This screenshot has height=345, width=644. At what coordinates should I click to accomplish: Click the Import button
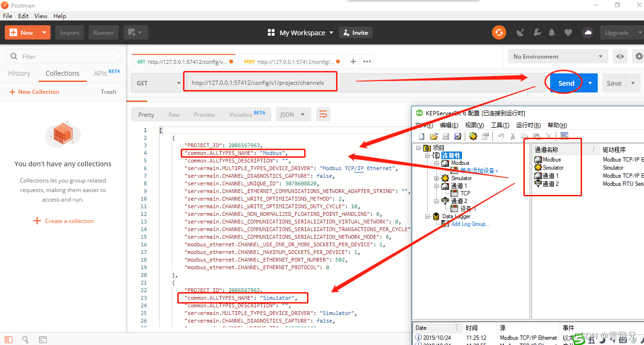[70, 32]
